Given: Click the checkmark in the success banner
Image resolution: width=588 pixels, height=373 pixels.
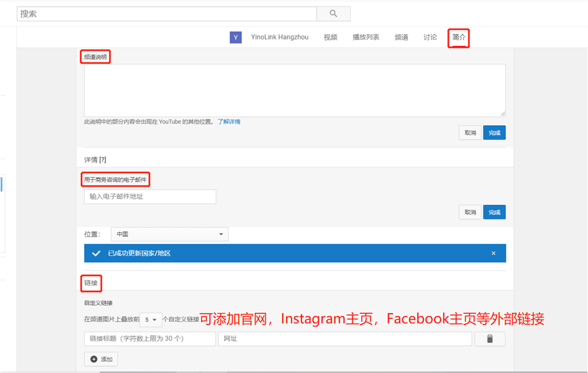Looking at the screenshot, I should [x=96, y=253].
